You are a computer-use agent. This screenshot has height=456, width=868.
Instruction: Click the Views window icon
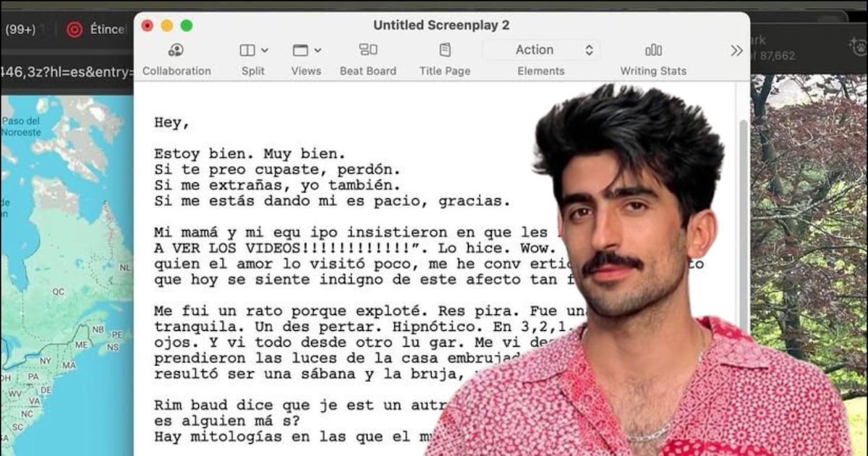coord(300,50)
